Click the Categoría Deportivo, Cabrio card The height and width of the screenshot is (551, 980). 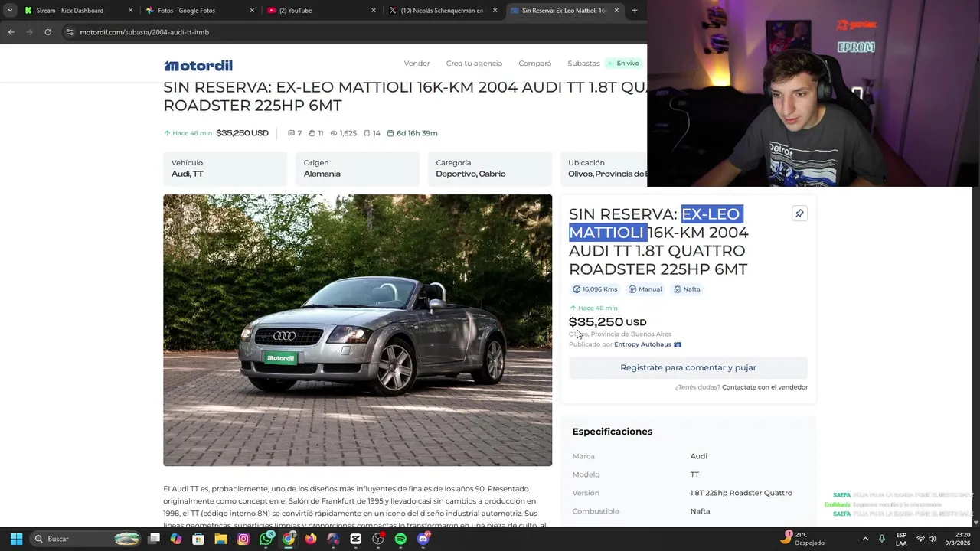pos(490,168)
